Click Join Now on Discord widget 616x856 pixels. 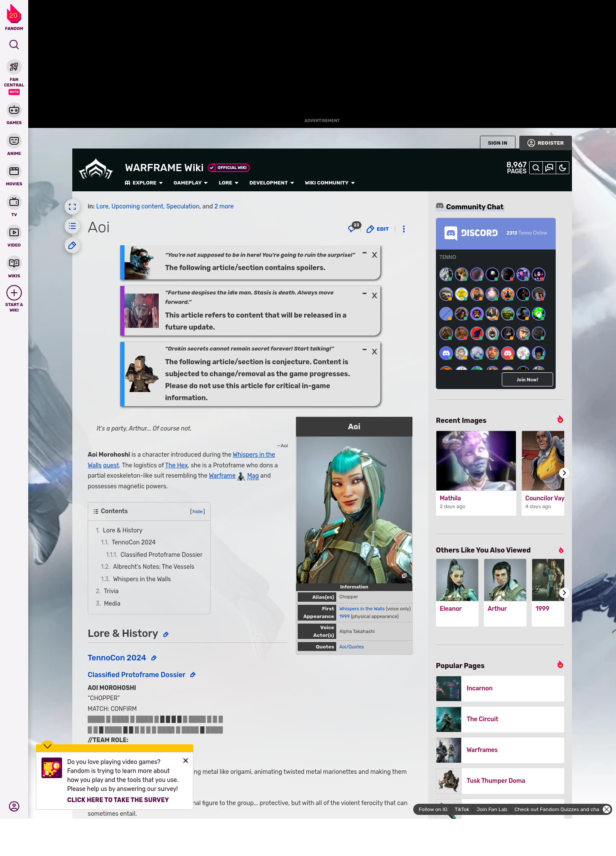pos(527,380)
